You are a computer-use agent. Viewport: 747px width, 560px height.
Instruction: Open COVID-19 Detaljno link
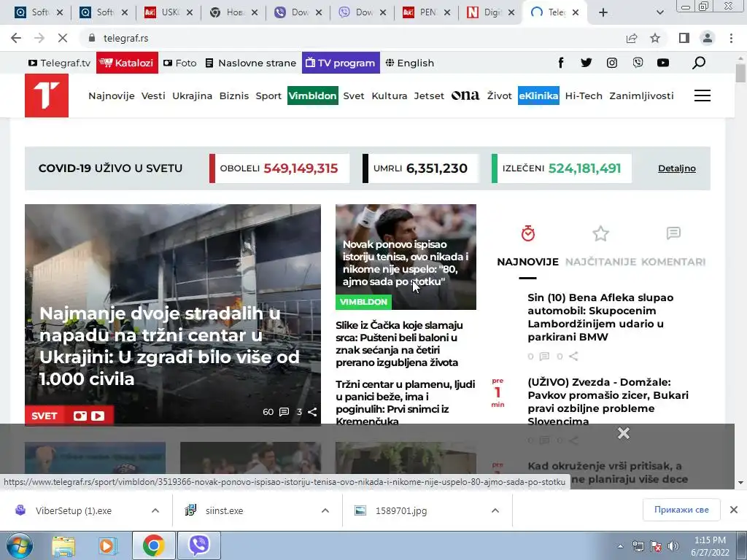(x=676, y=168)
